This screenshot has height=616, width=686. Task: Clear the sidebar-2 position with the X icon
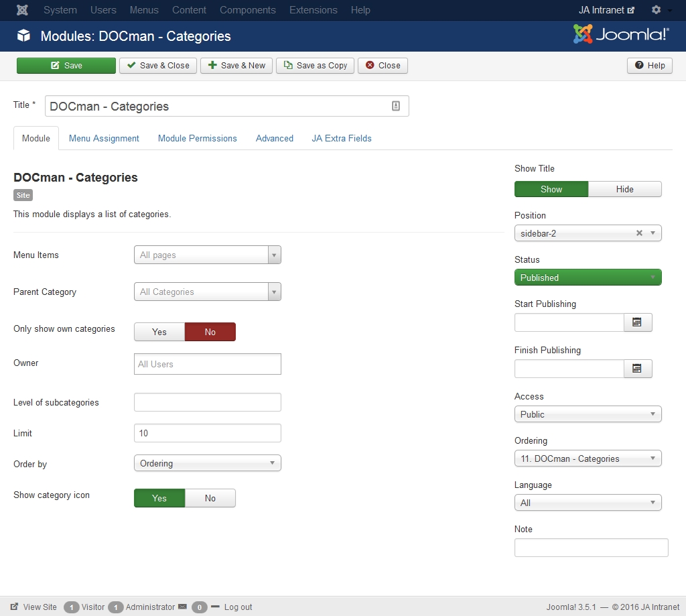tap(639, 233)
